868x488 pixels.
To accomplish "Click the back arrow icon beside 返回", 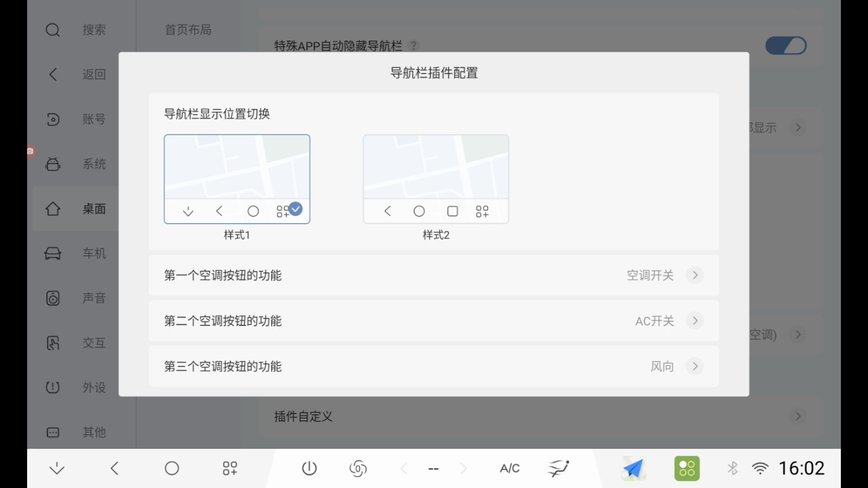I will point(53,74).
